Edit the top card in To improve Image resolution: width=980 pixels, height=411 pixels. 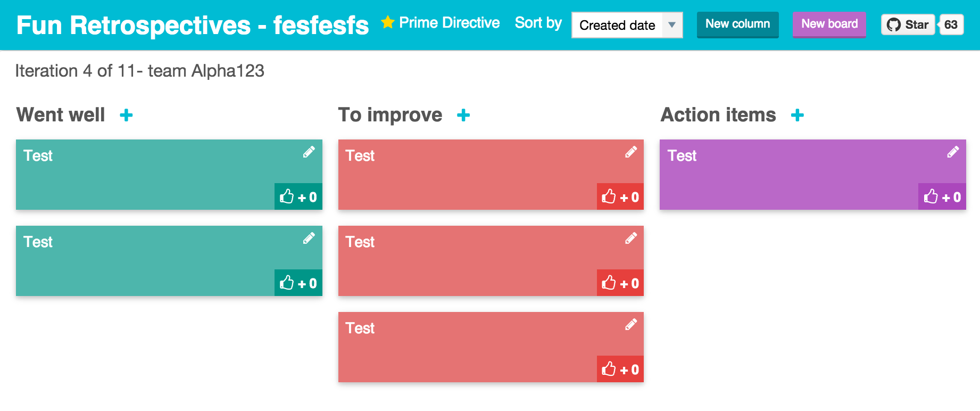(x=630, y=152)
